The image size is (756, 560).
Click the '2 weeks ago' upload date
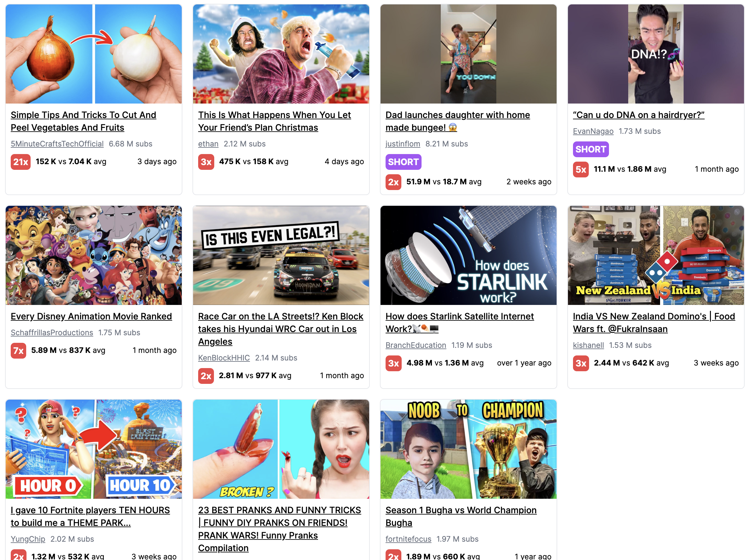[529, 182]
